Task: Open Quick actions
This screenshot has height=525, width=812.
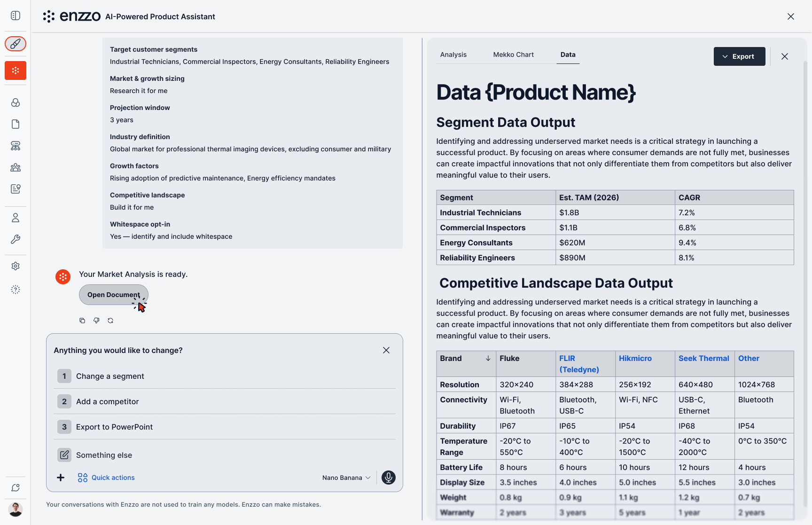Action: 106,478
